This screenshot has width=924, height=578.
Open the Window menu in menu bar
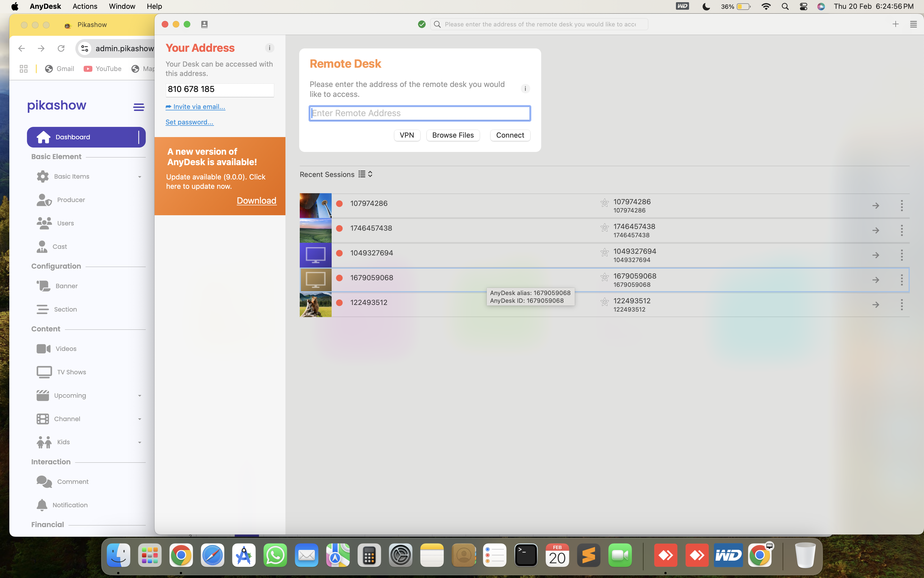pyautogui.click(x=122, y=6)
